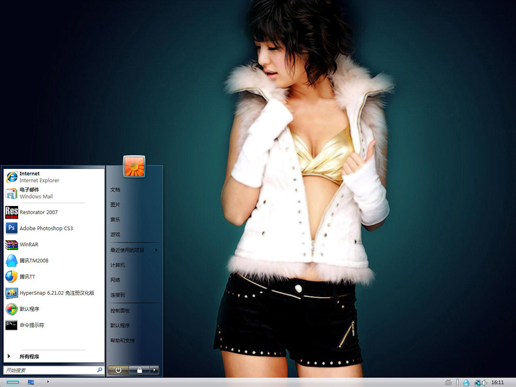Open WinRAR from the Start menu

54,244
